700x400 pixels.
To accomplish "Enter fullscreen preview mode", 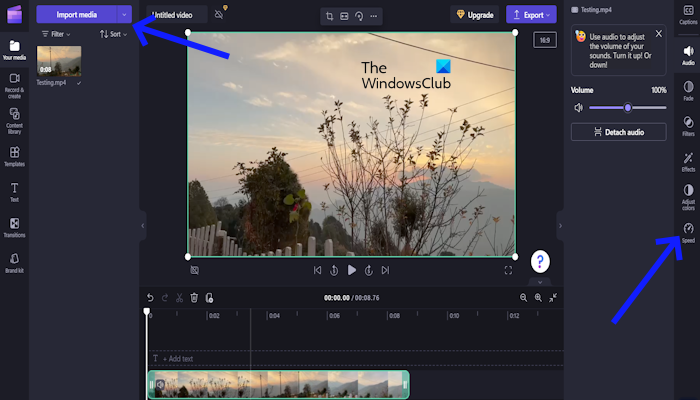I will [508, 270].
